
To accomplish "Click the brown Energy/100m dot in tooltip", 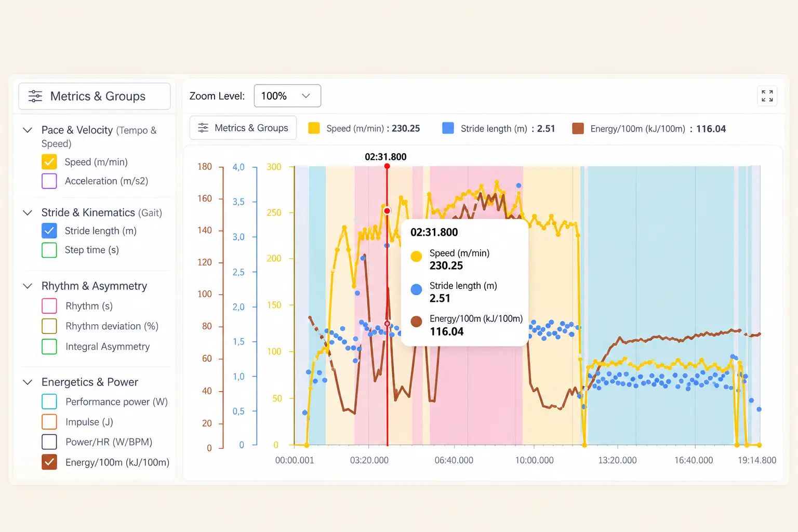I will [x=416, y=322].
